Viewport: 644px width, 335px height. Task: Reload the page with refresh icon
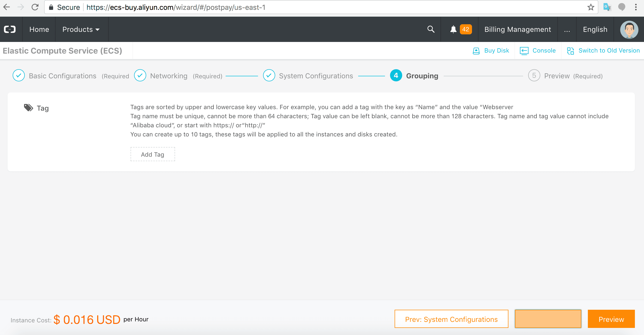(35, 7)
